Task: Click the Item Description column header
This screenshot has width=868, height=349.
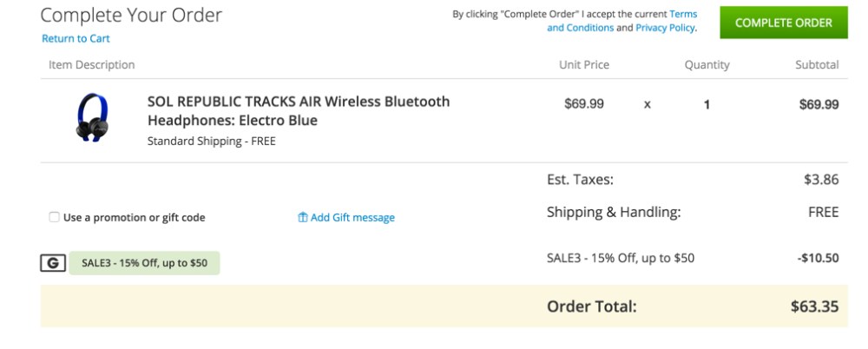Action: [x=92, y=65]
